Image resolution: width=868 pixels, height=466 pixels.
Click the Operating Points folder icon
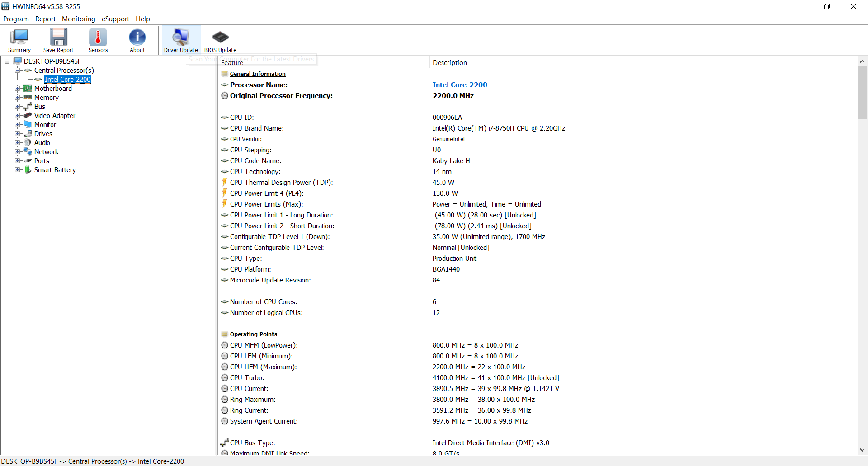(225, 334)
